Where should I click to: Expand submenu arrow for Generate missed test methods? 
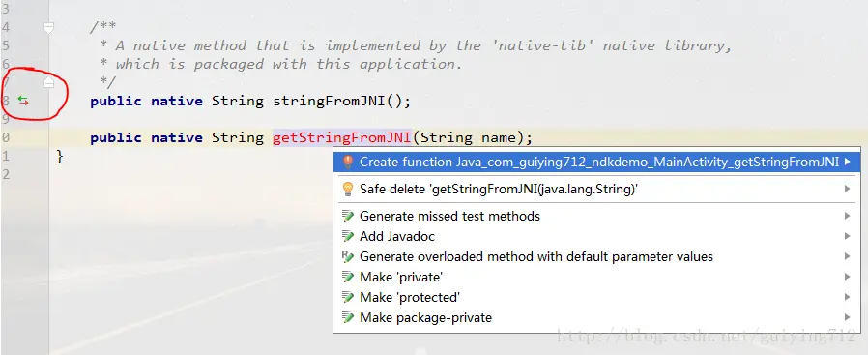(848, 216)
